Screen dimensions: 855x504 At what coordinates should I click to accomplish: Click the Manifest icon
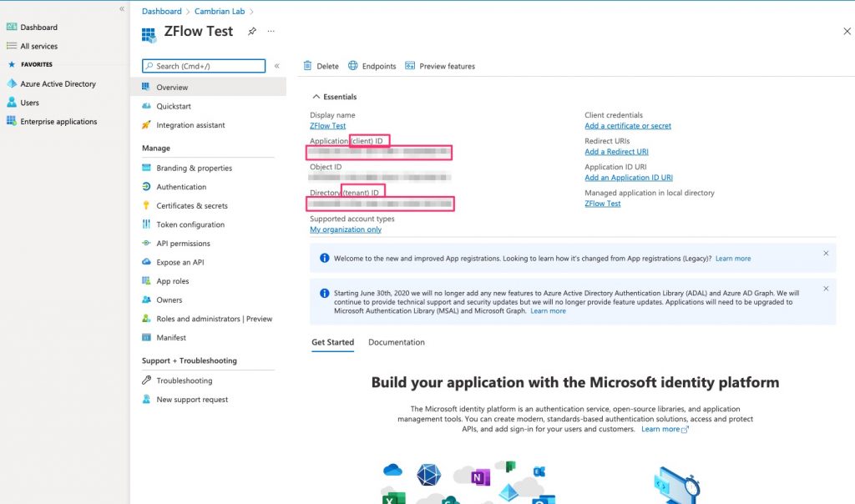coord(146,337)
